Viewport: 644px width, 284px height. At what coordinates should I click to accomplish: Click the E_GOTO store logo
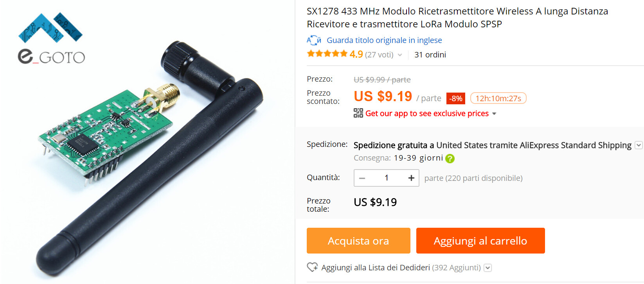pos(51,38)
